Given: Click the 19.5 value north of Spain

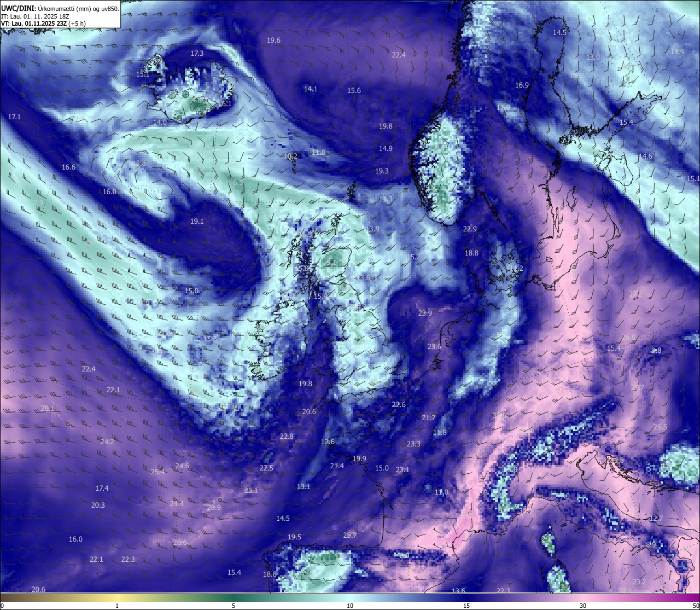Looking at the screenshot, I should (294, 537).
